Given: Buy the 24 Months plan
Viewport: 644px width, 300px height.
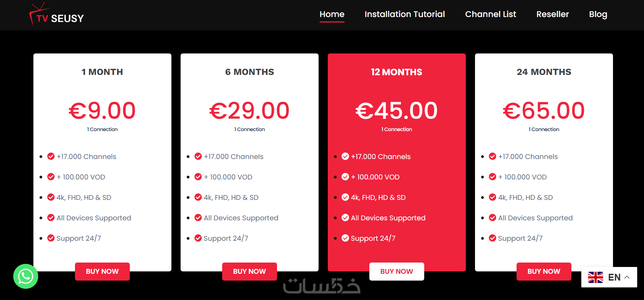Looking at the screenshot, I should point(544,271).
